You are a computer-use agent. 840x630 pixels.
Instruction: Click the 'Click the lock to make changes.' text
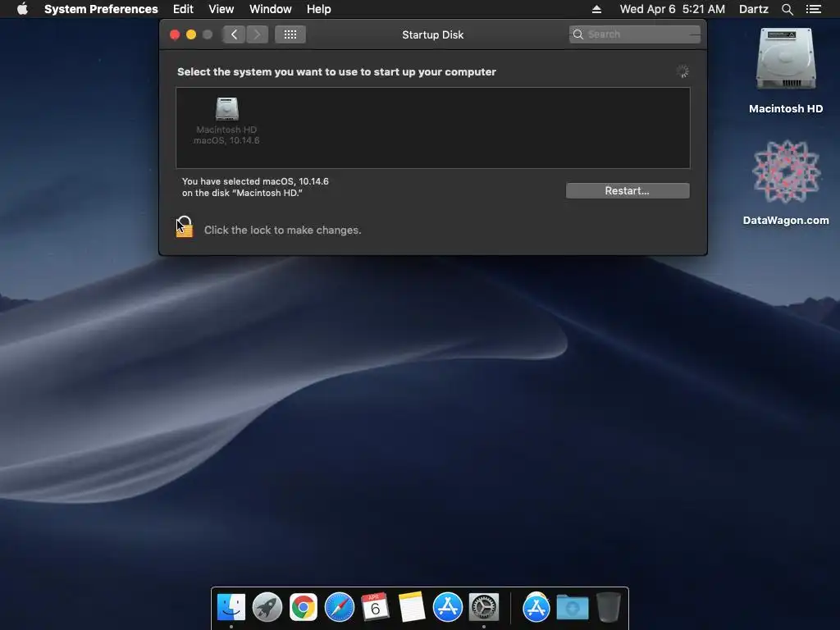pyautogui.click(x=282, y=230)
